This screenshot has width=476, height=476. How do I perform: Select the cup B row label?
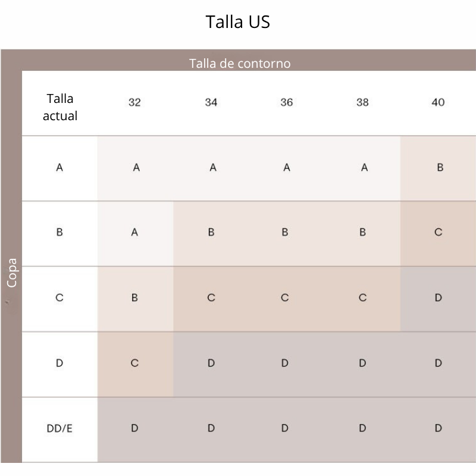(x=59, y=233)
